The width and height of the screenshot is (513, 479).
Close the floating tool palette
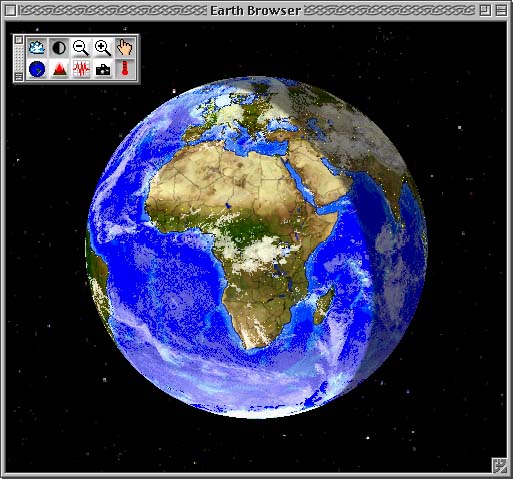click(x=19, y=40)
